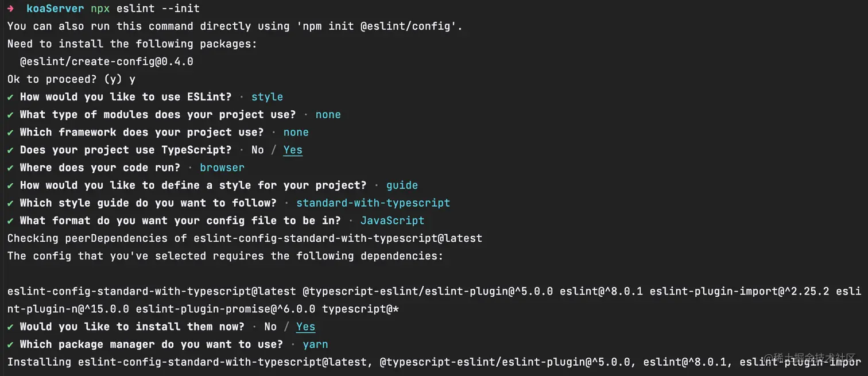The width and height of the screenshot is (868, 376).
Task: Click the checkmark beside "How would you like to use ESLint?"
Action: (11, 97)
